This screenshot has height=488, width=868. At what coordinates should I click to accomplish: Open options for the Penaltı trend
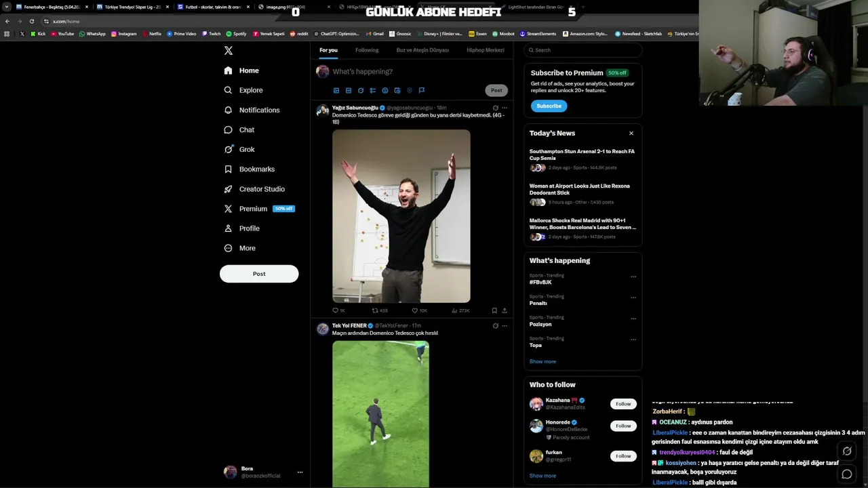[x=633, y=298]
